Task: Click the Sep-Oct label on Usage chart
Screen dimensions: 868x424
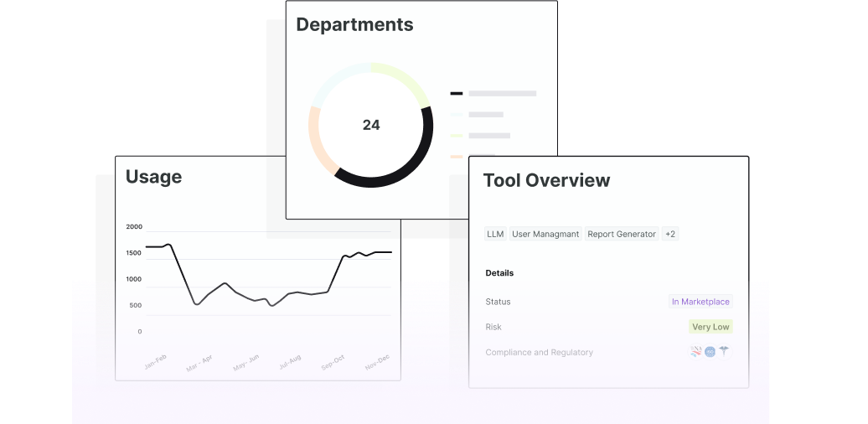Action: (x=333, y=362)
